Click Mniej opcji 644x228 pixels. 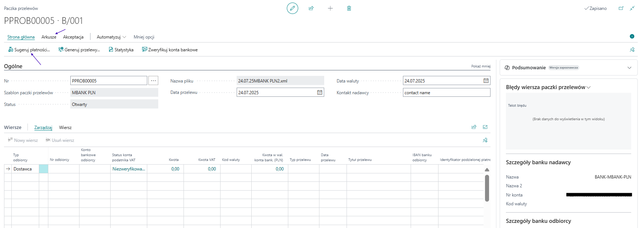144,37
